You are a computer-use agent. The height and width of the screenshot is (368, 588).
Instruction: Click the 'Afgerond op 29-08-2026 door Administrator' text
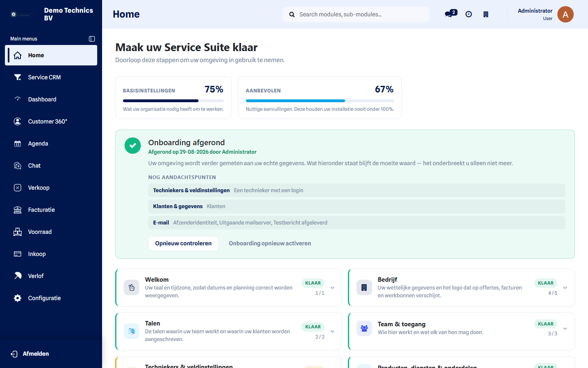[202, 152]
